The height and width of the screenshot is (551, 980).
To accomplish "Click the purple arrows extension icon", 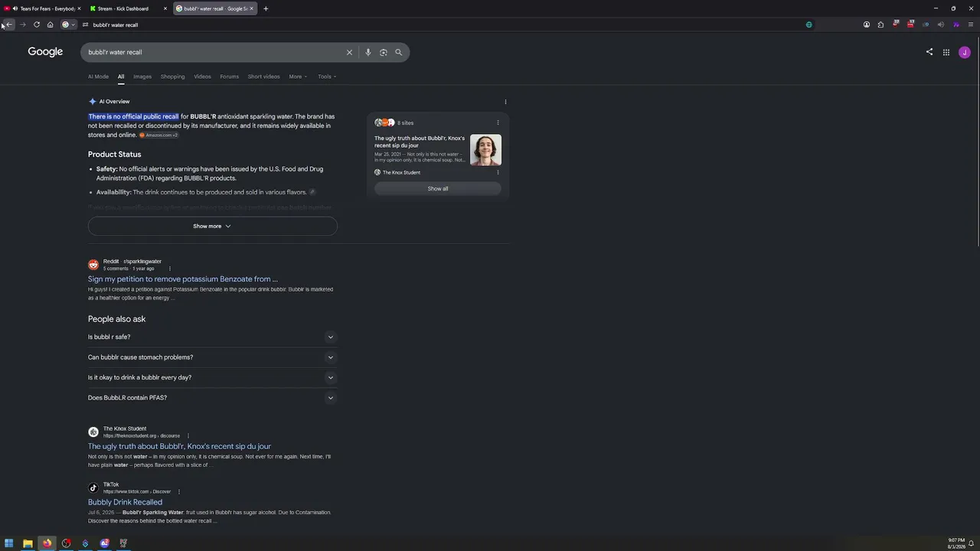I will point(956,24).
